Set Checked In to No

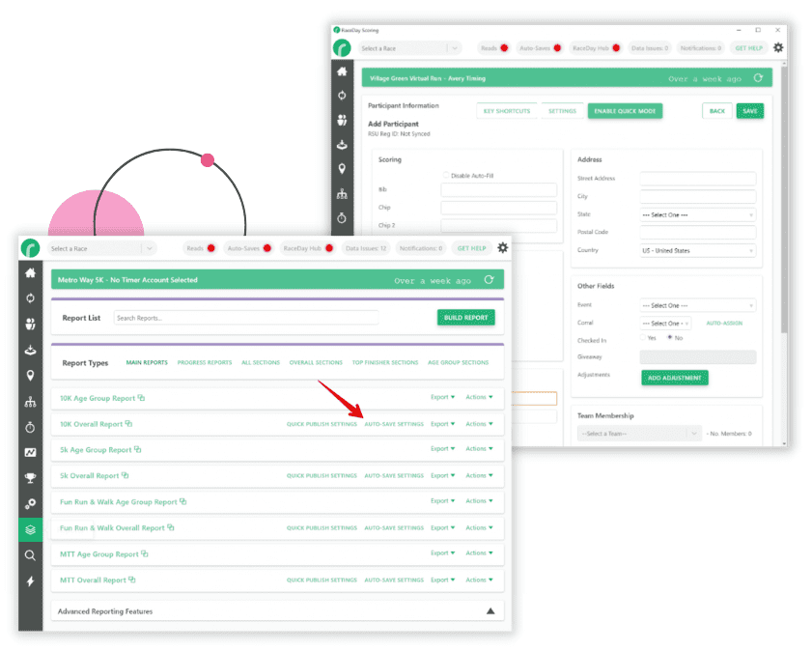click(670, 338)
